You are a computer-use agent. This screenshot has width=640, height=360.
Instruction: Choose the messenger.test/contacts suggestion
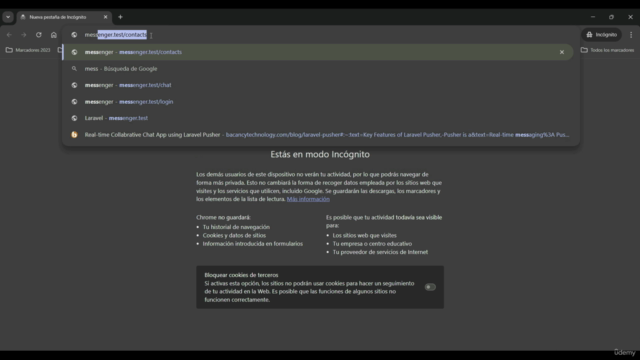pos(318,52)
